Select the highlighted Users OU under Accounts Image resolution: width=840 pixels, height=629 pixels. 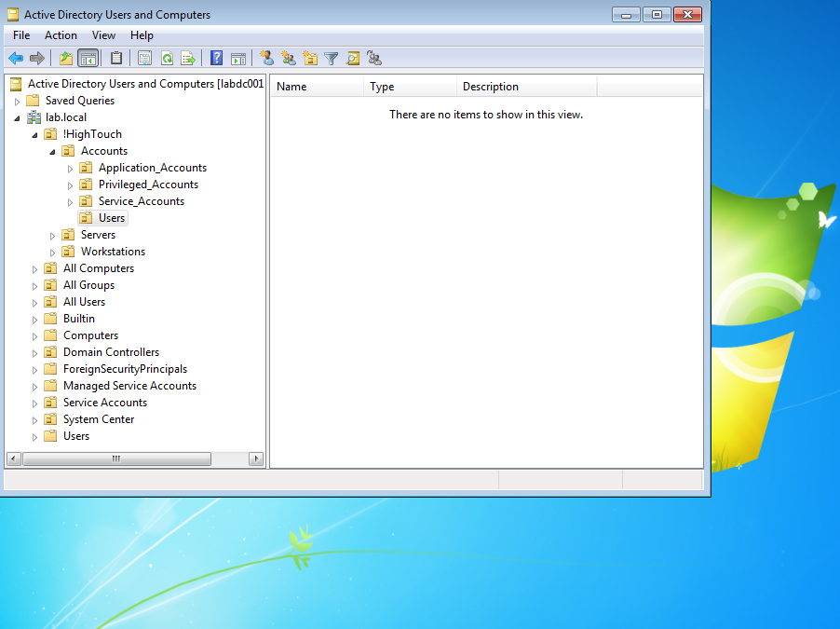(112, 218)
